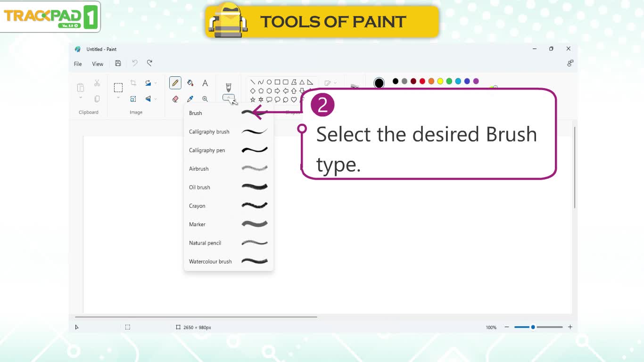
Task: Choose the Rounded rectangle shape
Action: point(285,82)
